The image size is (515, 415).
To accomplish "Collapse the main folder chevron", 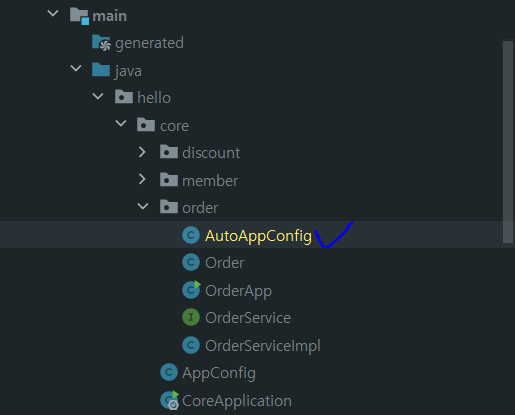I will 53,14.
